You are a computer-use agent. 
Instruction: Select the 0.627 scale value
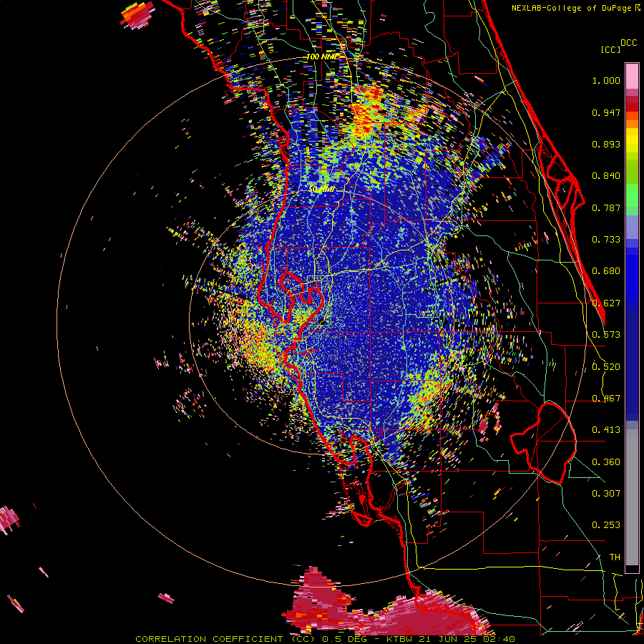point(606,303)
